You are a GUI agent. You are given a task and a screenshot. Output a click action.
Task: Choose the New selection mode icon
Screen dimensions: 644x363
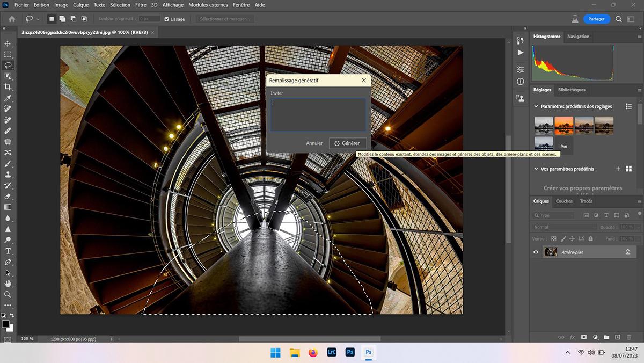52,19
